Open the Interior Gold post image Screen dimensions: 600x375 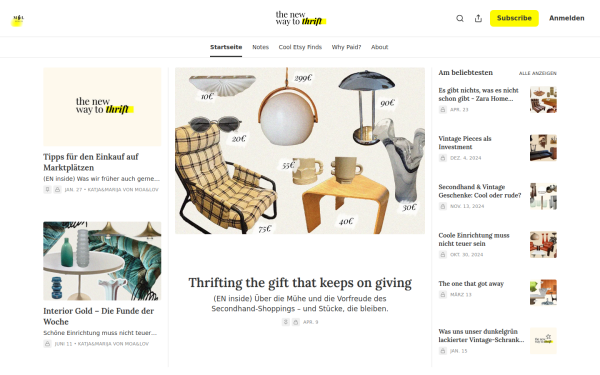(x=102, y=261)
